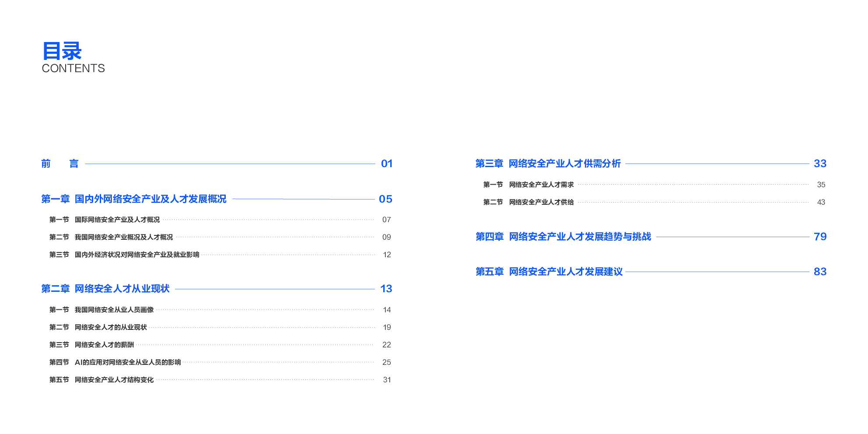Select 第三节 网络安全人才的薪酬

pos(91,345)
